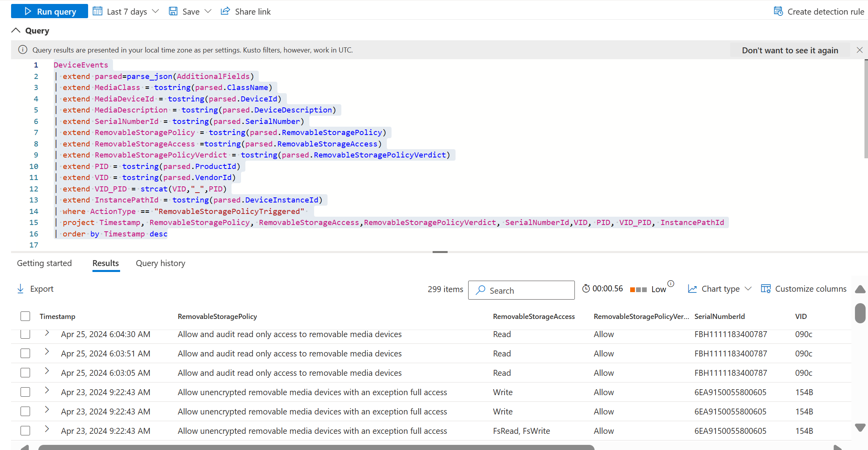Expand the Apr 23 Write access row
868x450 pixels.
pos(47,392)
